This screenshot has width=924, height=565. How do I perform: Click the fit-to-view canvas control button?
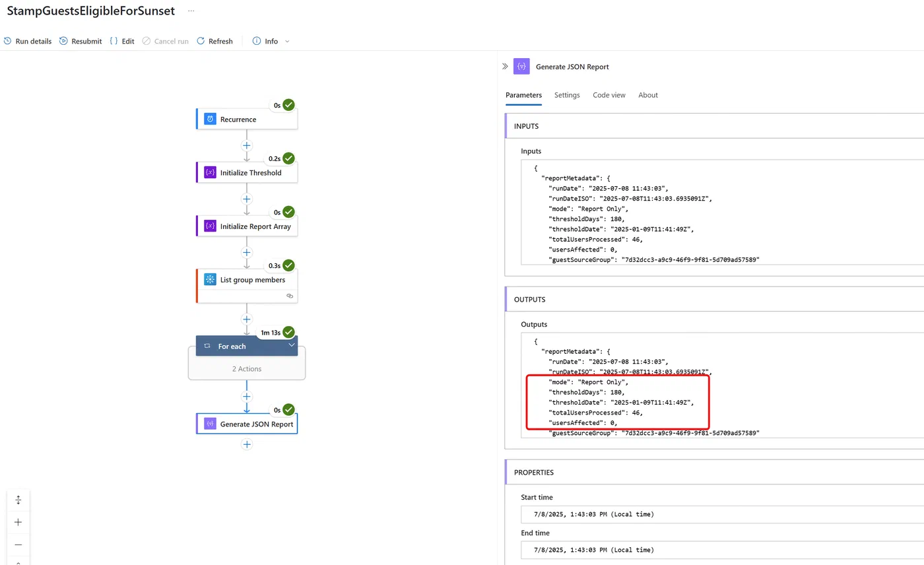[18, 500]
